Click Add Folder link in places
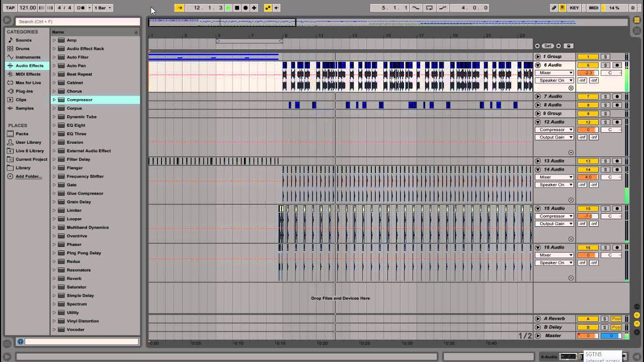 click(x=29, y=176)
